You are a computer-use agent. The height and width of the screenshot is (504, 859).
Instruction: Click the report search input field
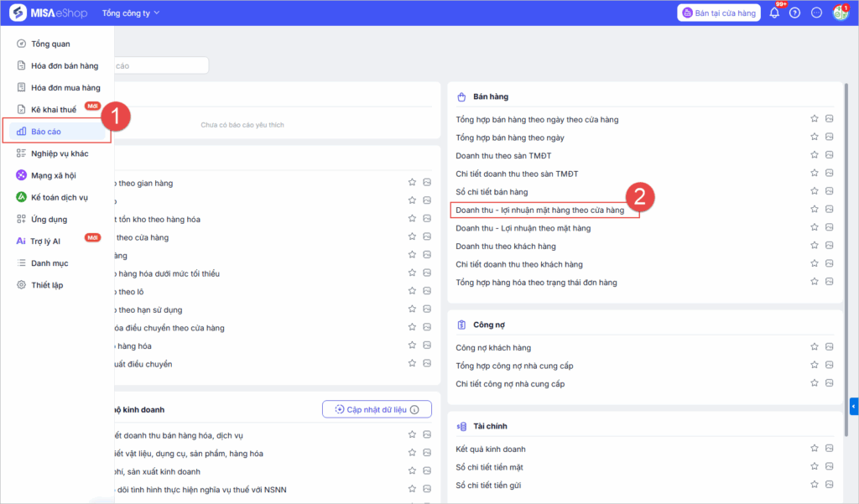[159, 65]
